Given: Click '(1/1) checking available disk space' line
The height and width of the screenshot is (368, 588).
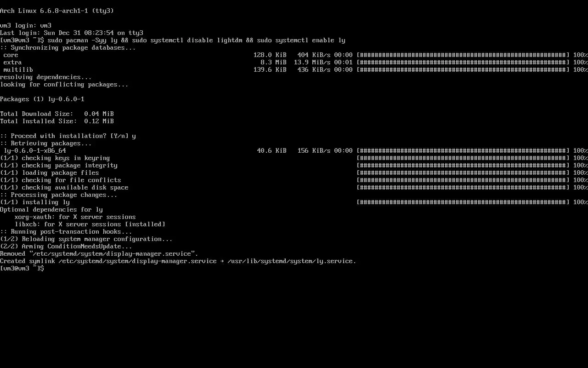Looking at the screenshot, I should pos(64,187).
